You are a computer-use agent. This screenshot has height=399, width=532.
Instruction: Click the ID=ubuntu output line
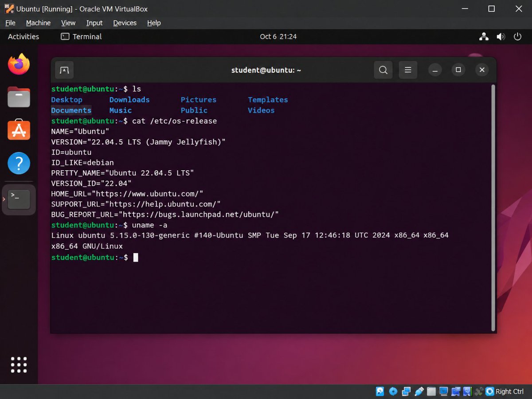coord(71,152)
